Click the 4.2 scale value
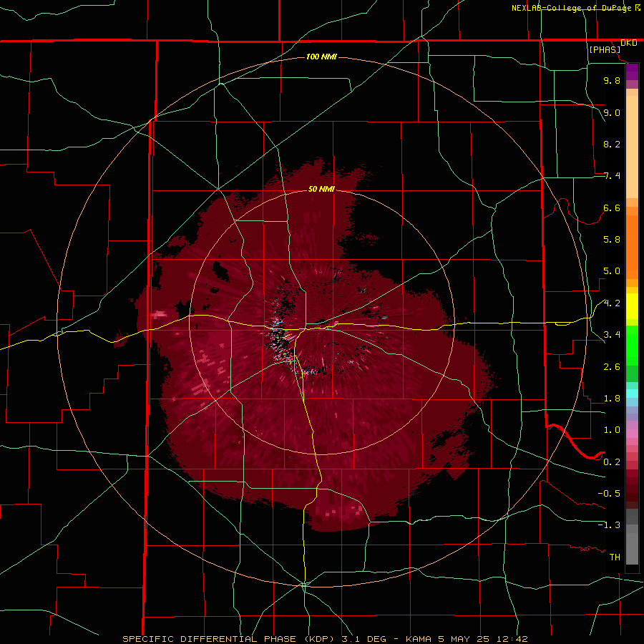Image resolution: width=644 pixels, height=644 pixels. [x=612, y=303]
